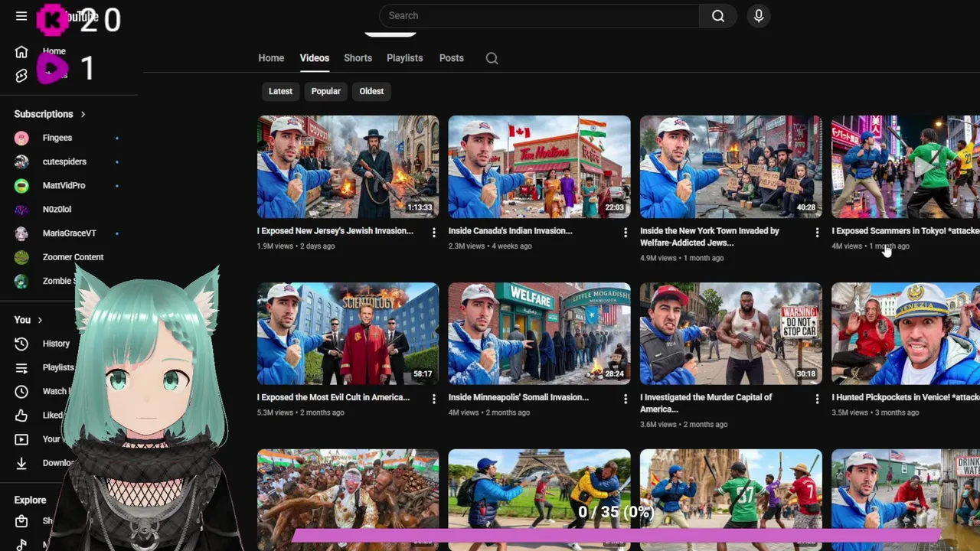Start voice search with microphone icon

coord(759,16)
